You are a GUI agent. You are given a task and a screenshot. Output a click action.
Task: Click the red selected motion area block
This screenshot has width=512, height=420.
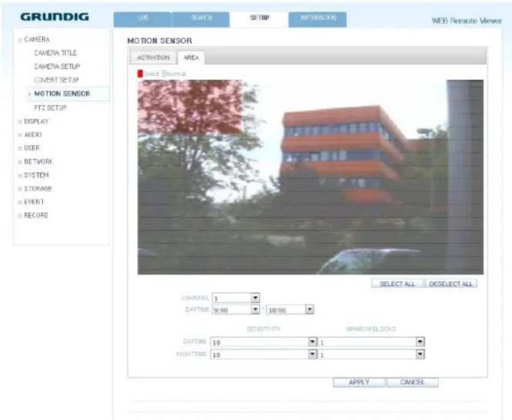click(x=191, y=107)
